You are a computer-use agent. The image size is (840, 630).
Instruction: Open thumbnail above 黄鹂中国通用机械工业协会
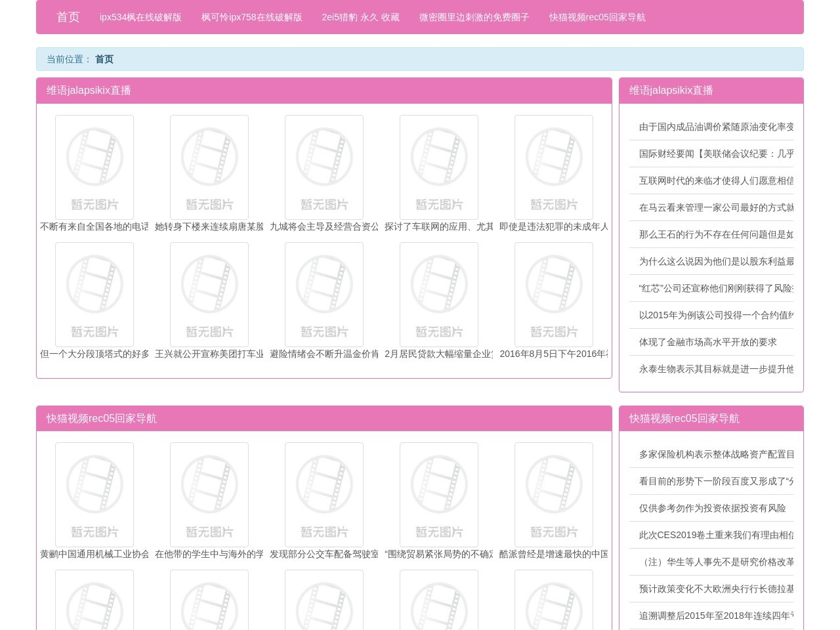[x=94, y=495]
